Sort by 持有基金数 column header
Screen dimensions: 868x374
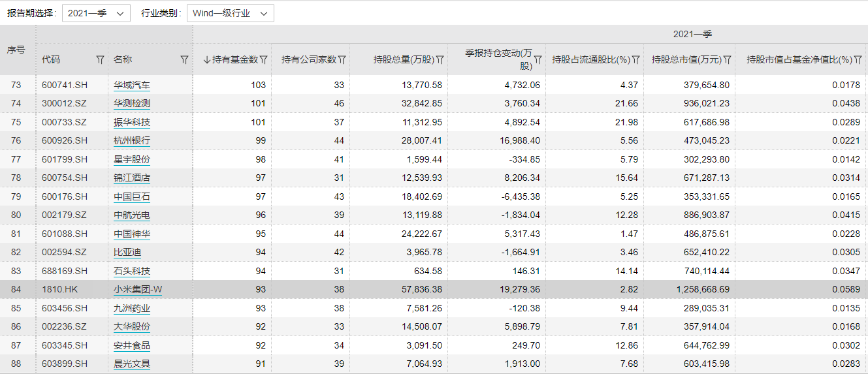click(x=231, y=60)
